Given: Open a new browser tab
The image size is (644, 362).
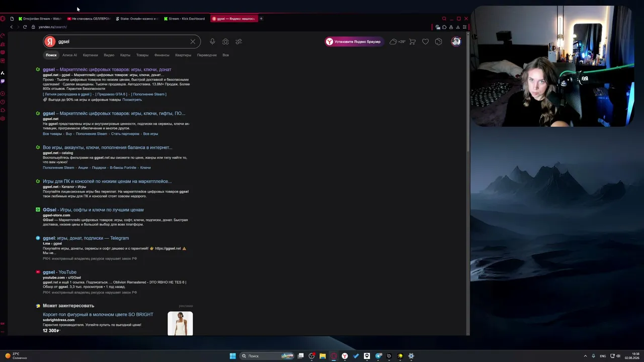Looking at the screenshot, I should click(x=261, y=19).
